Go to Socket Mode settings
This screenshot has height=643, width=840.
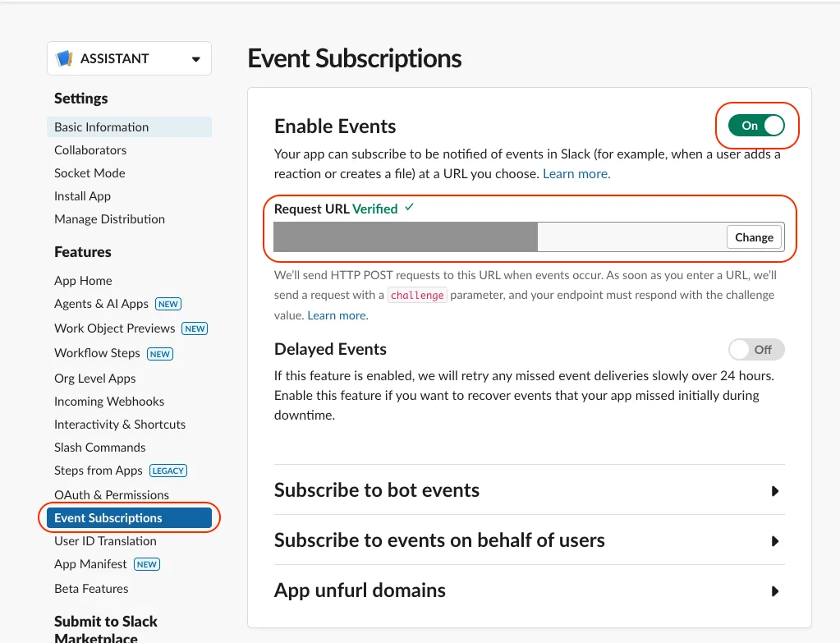(x=90, y=173)
